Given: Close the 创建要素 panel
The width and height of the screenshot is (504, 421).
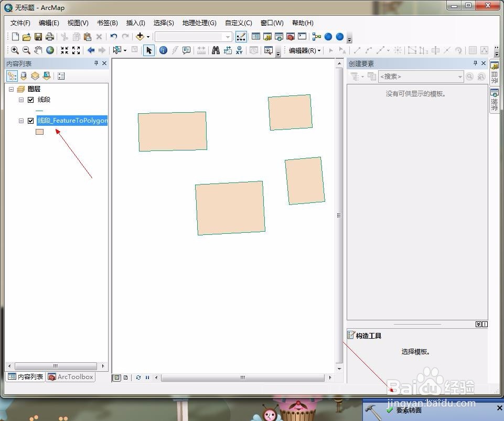Looking at the screenshot, I should 484,63.
